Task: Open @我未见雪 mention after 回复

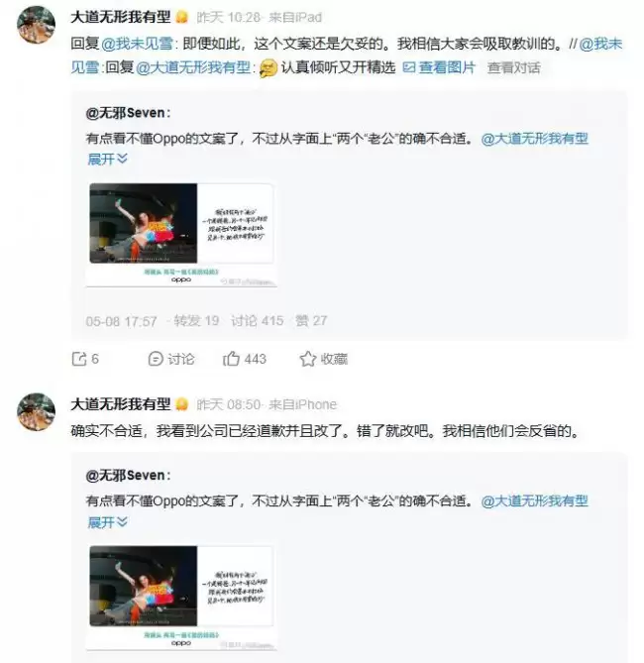Action: point(137,44)
